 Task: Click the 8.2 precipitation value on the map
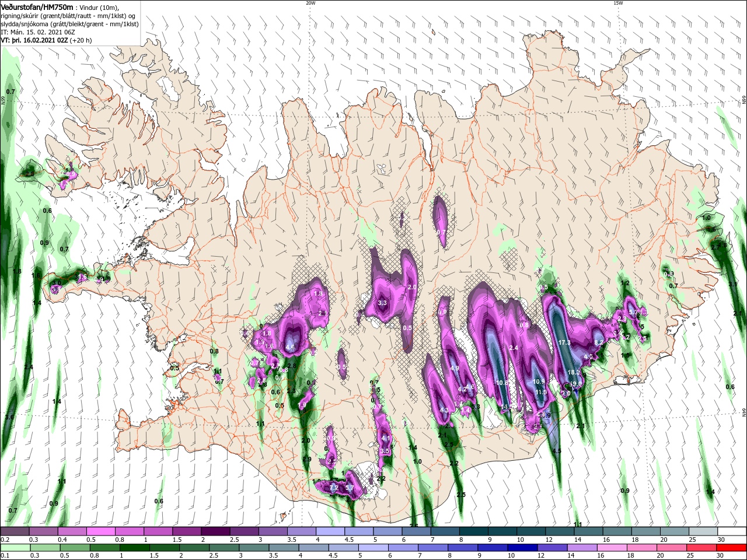(x=599, y=343)
